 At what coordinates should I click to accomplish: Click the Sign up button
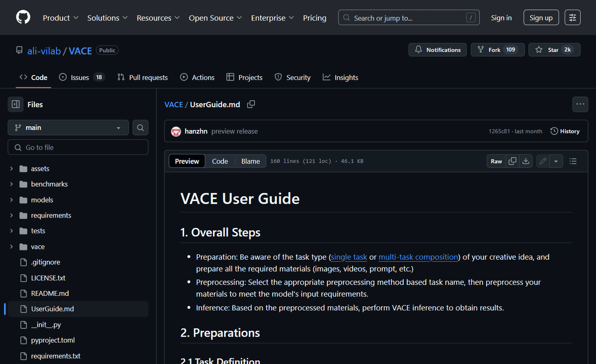[541, 17]
